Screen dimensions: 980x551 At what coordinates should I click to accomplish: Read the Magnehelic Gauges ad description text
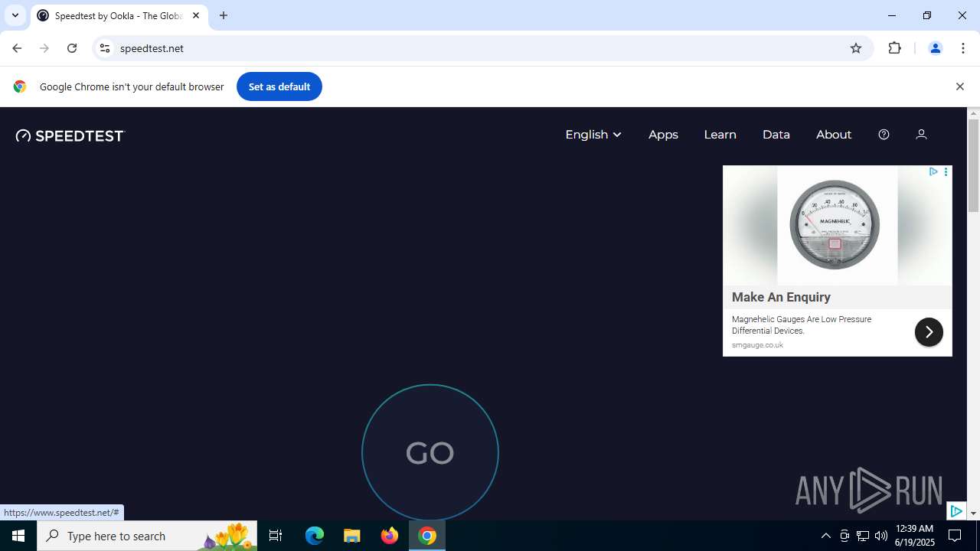[x=802, y=325]
